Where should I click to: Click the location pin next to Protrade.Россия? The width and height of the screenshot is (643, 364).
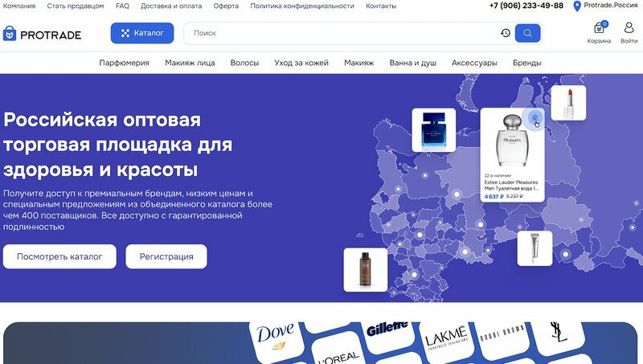click(577, 6)
